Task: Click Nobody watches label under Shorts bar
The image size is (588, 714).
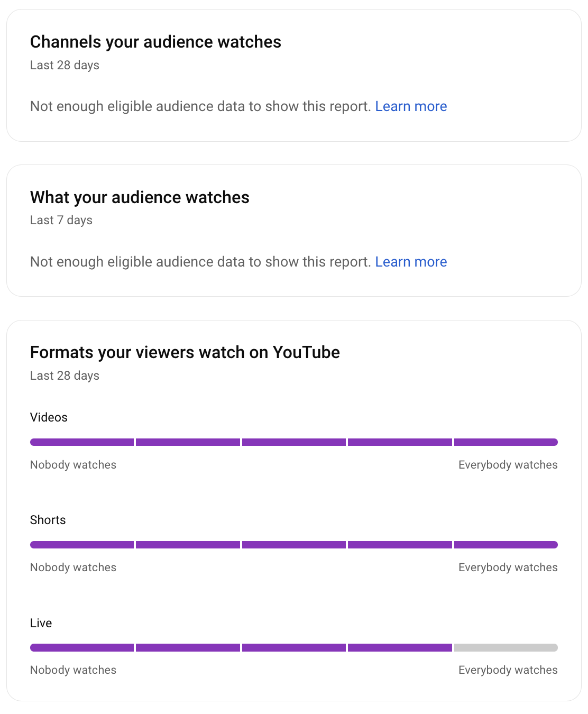Action: [73, 567]
